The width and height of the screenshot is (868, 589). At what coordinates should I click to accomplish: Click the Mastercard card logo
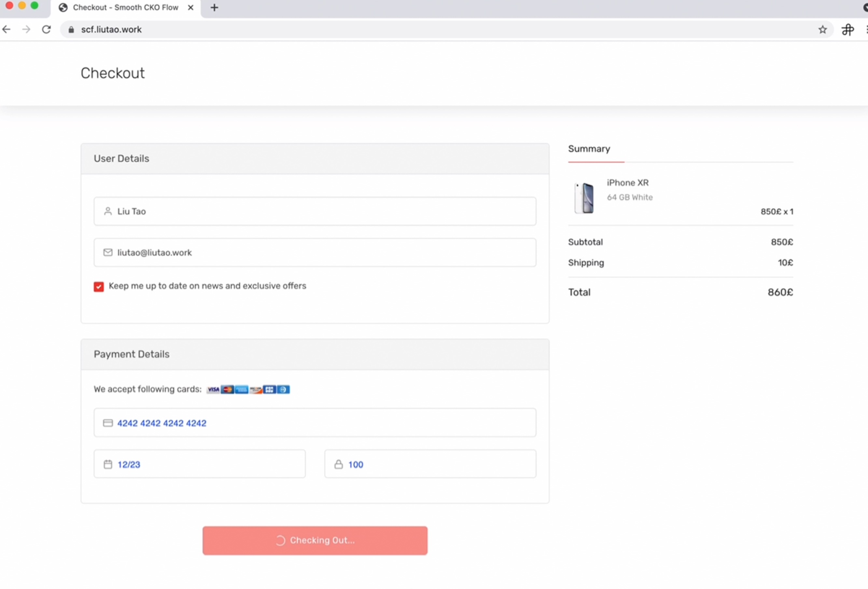(227, 390)
